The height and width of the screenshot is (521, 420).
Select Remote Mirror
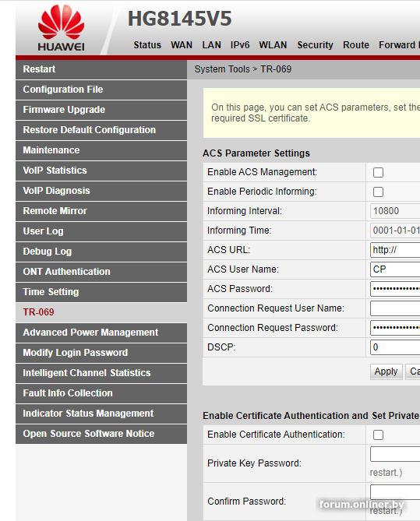[x=101, y=211]
